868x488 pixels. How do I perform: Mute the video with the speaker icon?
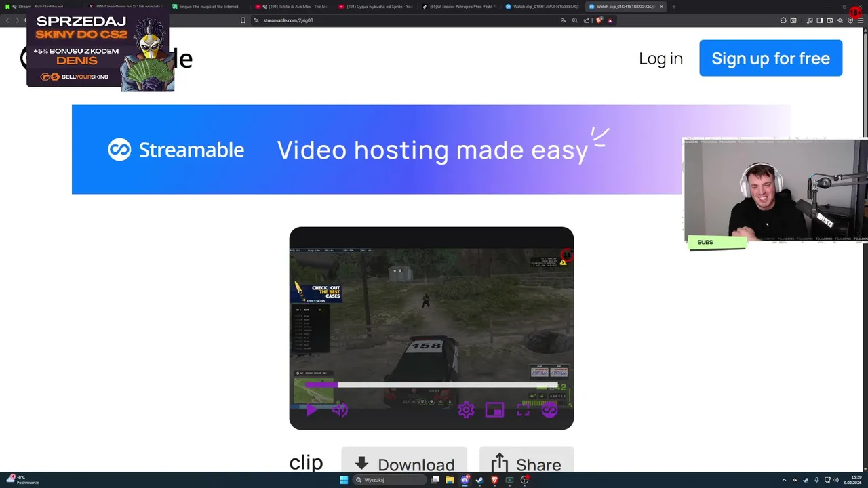[x=340, y=409]
